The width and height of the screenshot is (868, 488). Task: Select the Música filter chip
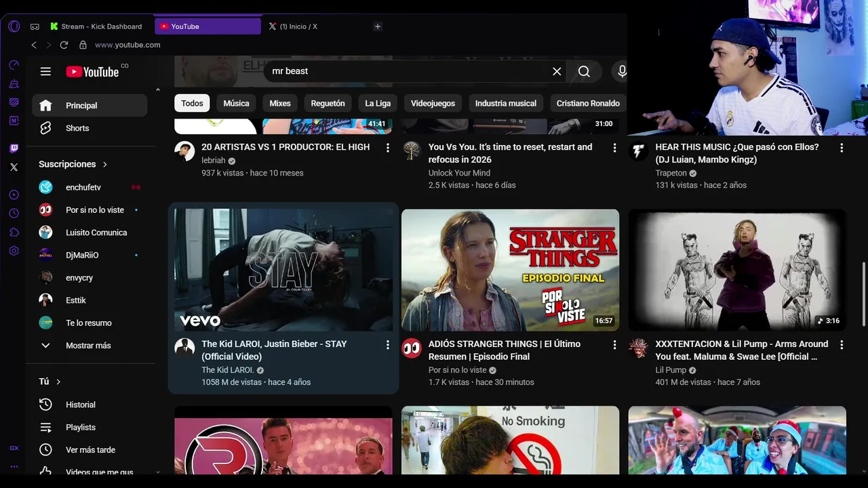pos(236,103)
